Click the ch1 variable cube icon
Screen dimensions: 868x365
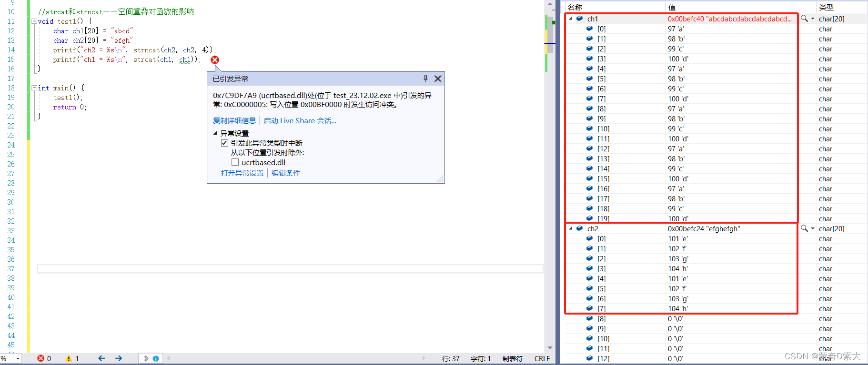click(x=579, y=19)
